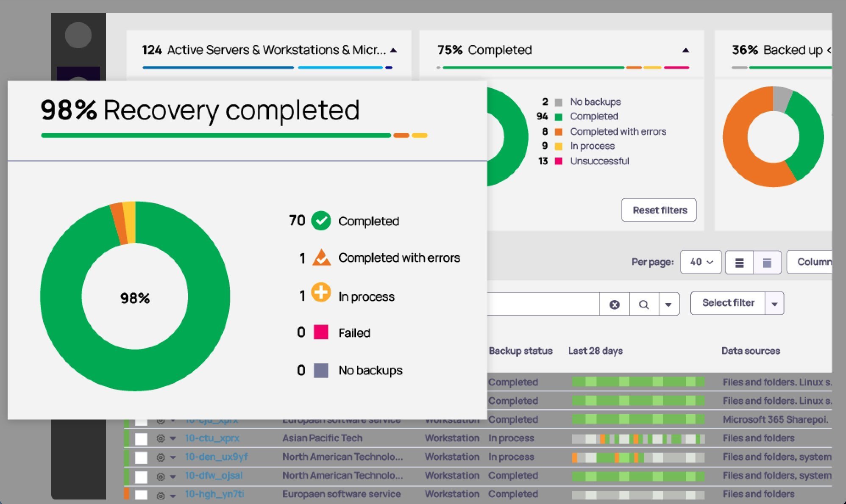Switch to the list view icon

coord(739,263)
